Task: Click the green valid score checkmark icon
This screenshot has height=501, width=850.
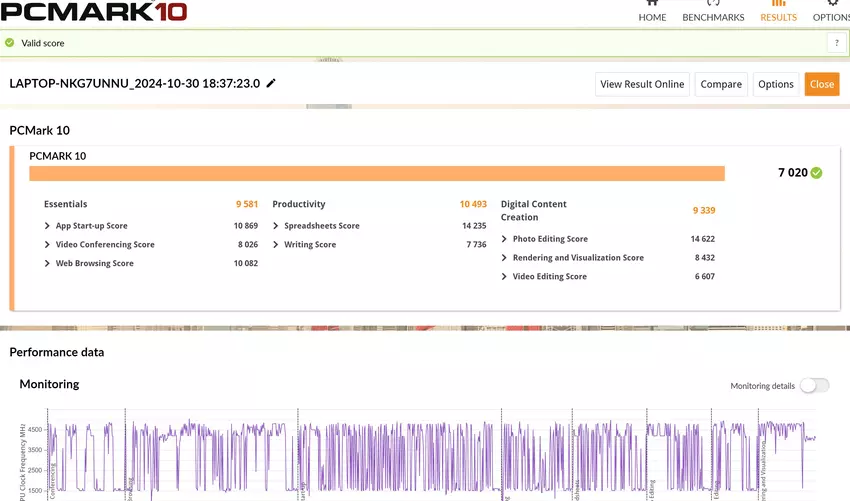Action: (10, 43)
